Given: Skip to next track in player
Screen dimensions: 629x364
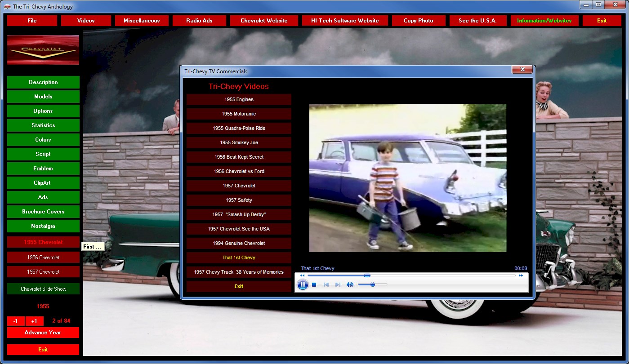Looking at the screenshot, I should pyautogui.click(x=338, y=284).
